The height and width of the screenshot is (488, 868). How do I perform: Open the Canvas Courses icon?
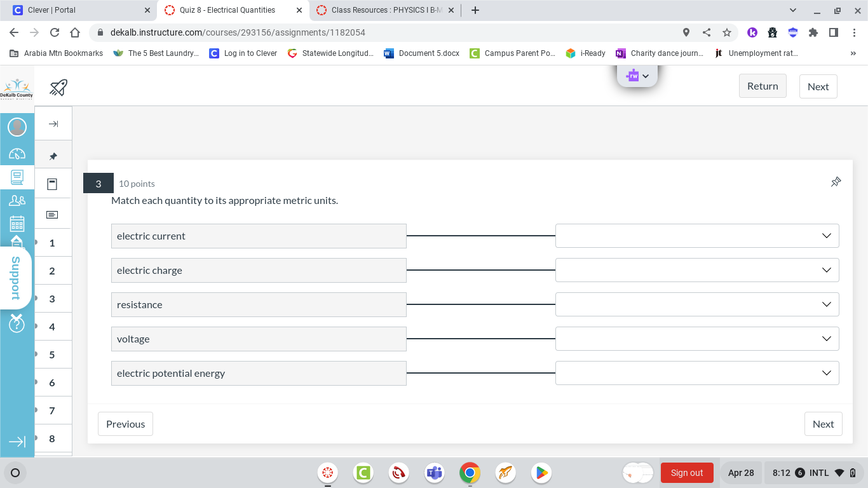tap(17, 177)
